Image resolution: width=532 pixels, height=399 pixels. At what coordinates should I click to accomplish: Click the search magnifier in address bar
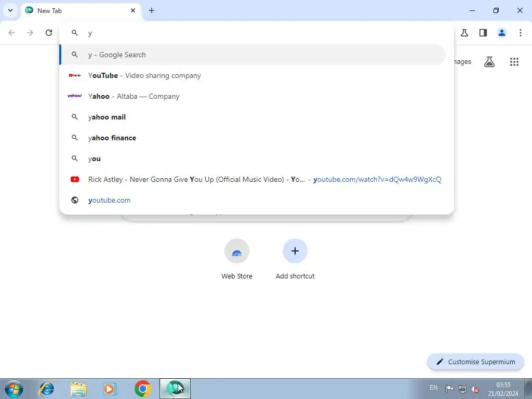click(75, 33)
